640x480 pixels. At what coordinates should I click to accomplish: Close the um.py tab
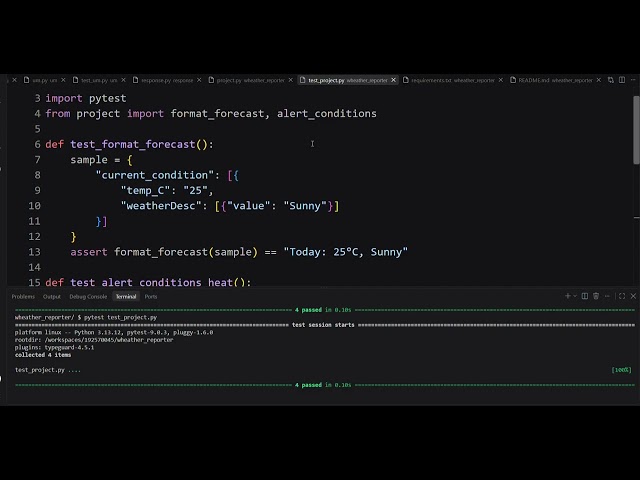[x=63, y=80]
